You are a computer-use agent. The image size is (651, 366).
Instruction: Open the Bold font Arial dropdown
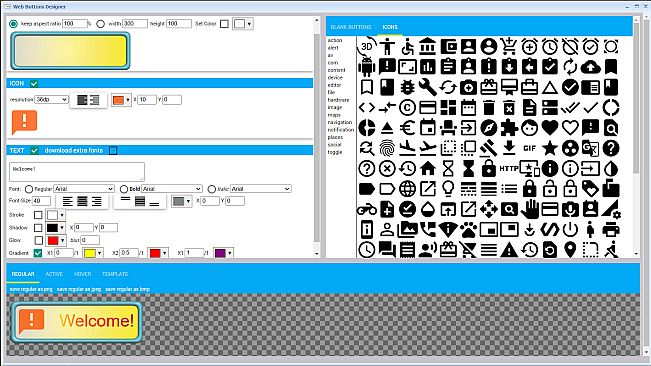pos(172,189)
